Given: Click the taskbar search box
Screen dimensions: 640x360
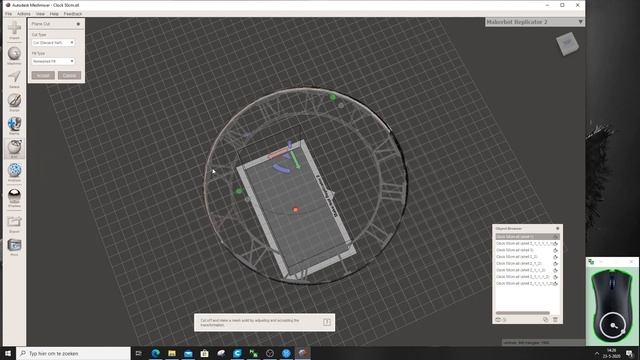Looking at the screenshot, I should [x=73, y=353].
